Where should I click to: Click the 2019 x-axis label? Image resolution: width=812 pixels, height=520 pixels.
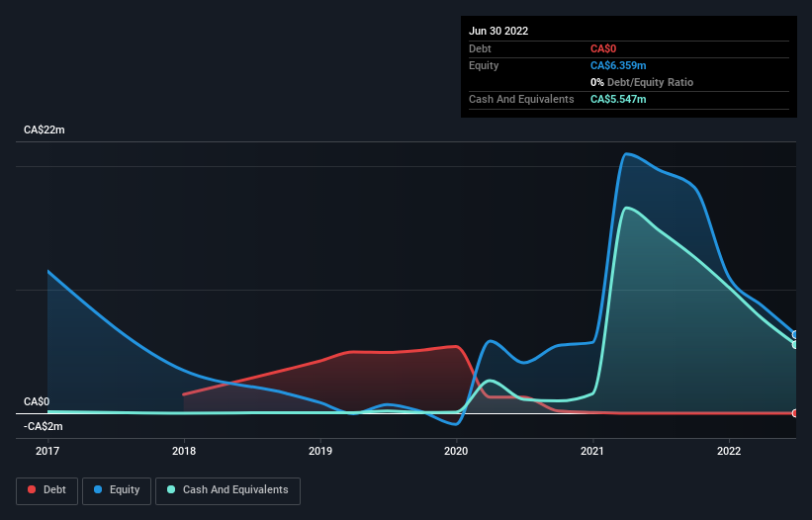(320, 451)
